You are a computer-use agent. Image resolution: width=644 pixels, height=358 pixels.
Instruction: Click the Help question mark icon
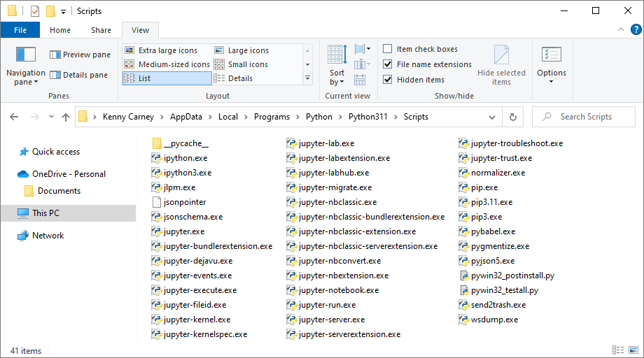635,30
